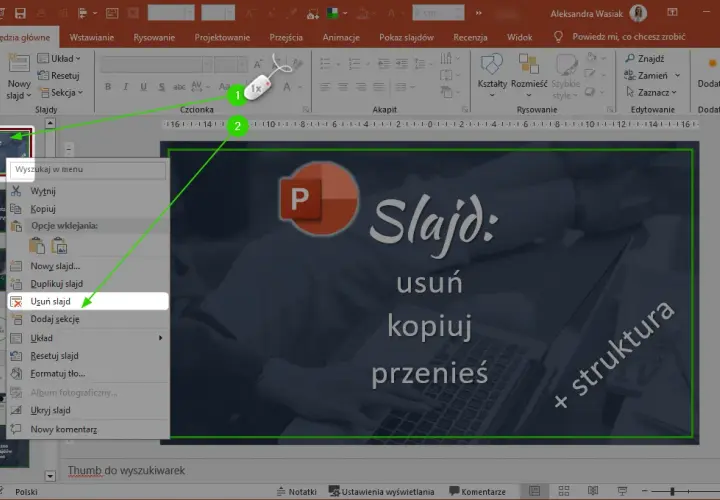Open the Zaznacz dropdown
This screenshot has width=720, height=500.
tap(652, 92)
